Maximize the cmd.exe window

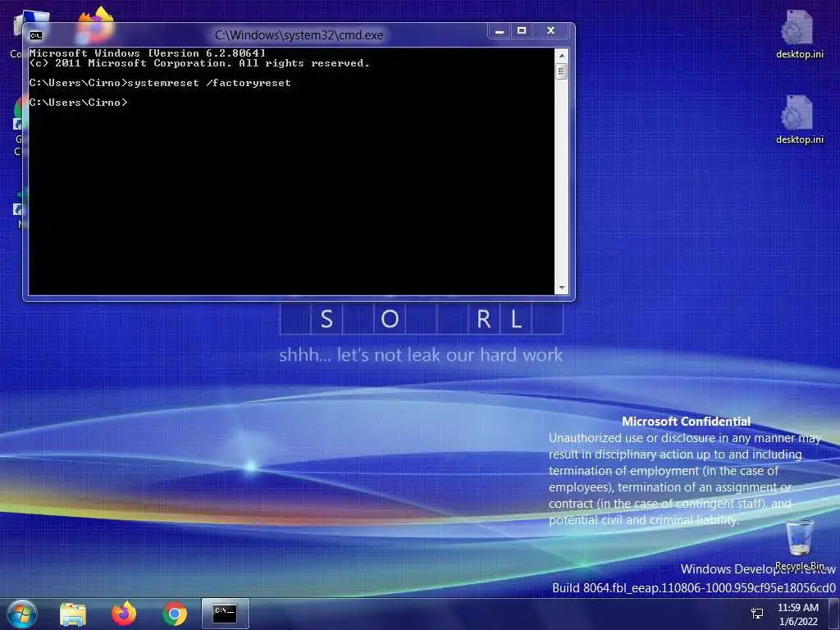coord(521,31)
